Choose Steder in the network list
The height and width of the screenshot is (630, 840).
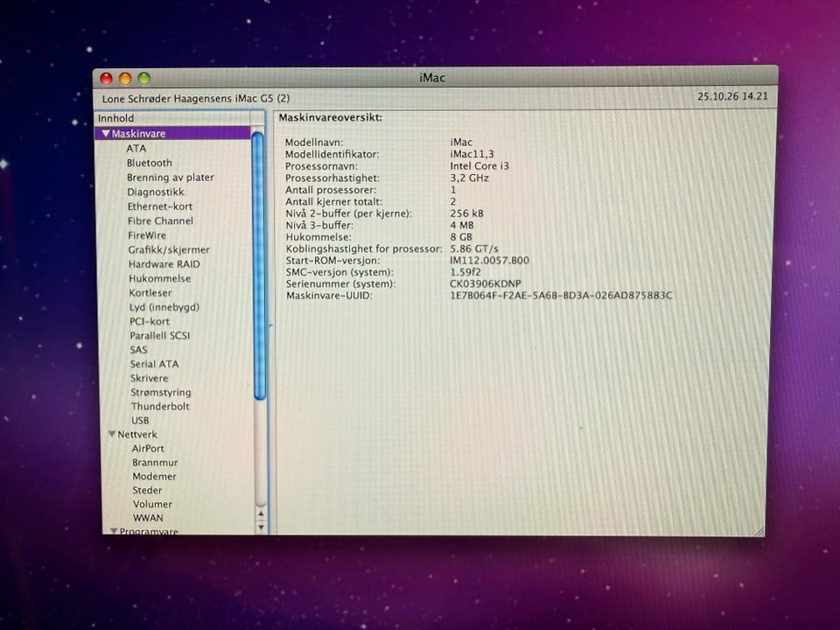tap(147, 490)
